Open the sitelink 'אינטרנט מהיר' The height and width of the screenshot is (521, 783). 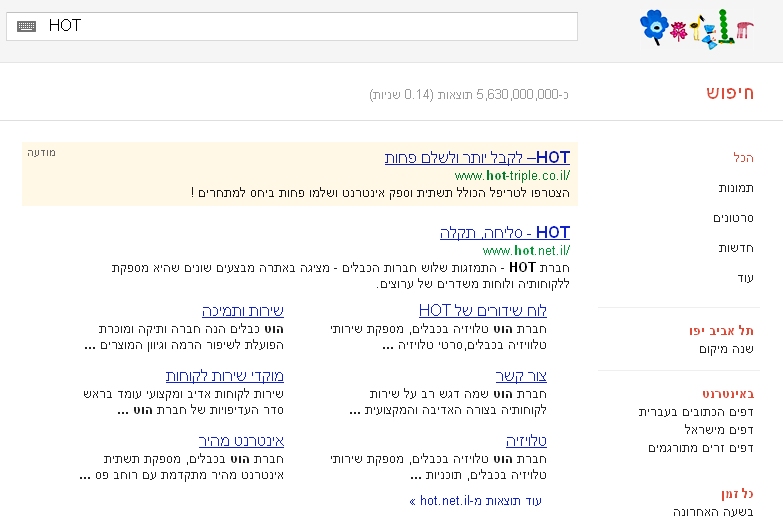(x=241, y=441)
